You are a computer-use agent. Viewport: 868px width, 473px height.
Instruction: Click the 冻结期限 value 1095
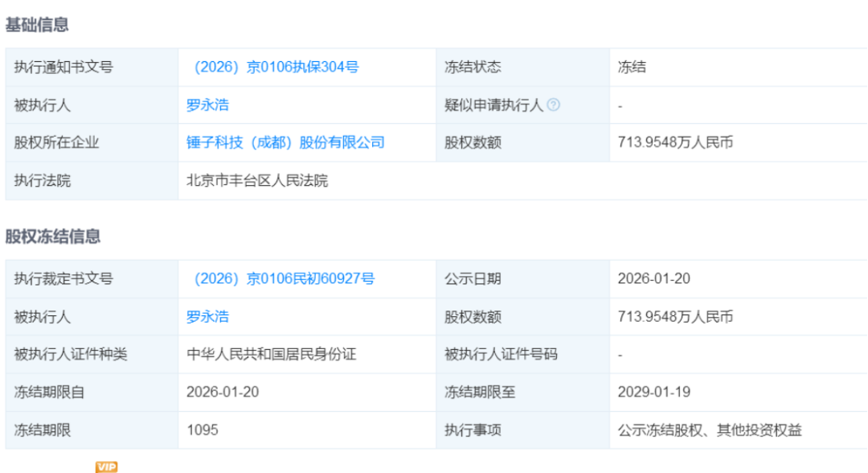(203, 430)
